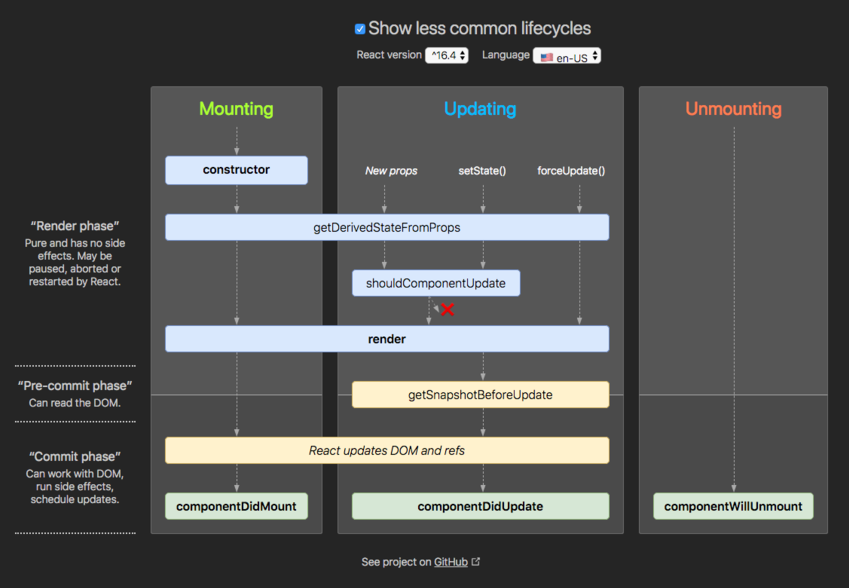
Task: Open the React version dropdown
Action: [x=447, y=55]
